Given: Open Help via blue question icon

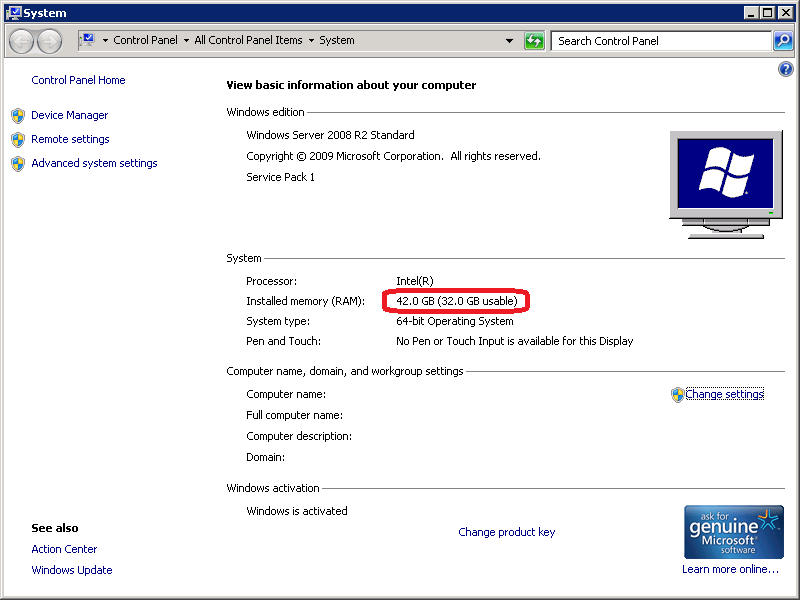Looking at the screenshot, I should (x=786, y=69).
